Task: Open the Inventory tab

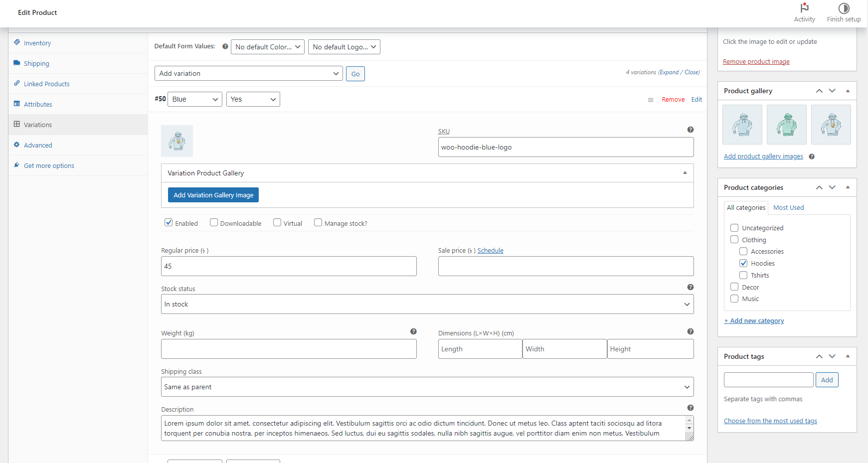Action: click(x=37, y=43)
